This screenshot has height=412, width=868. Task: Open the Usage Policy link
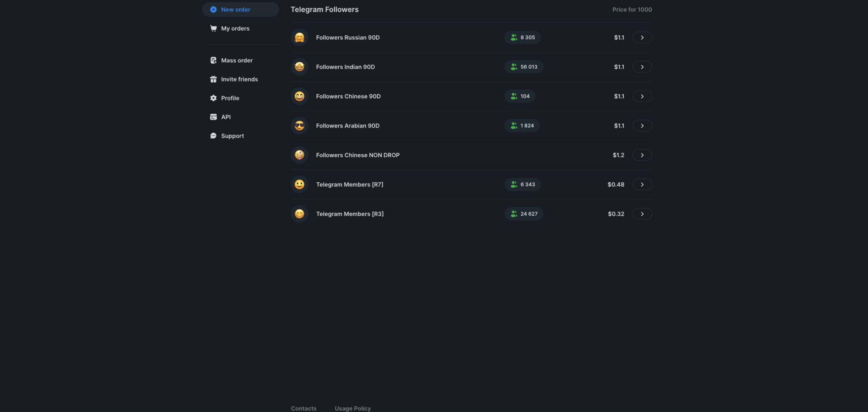coord(353,408)
